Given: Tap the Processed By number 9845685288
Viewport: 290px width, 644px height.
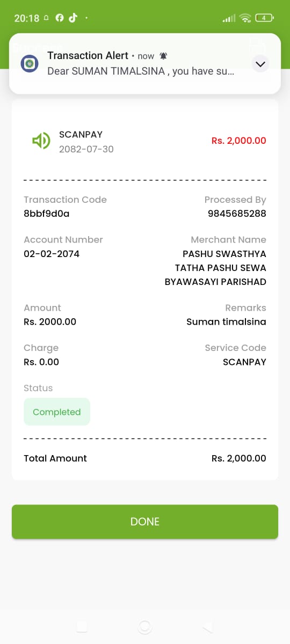Looking at the screenshot, I should [237, 214].
